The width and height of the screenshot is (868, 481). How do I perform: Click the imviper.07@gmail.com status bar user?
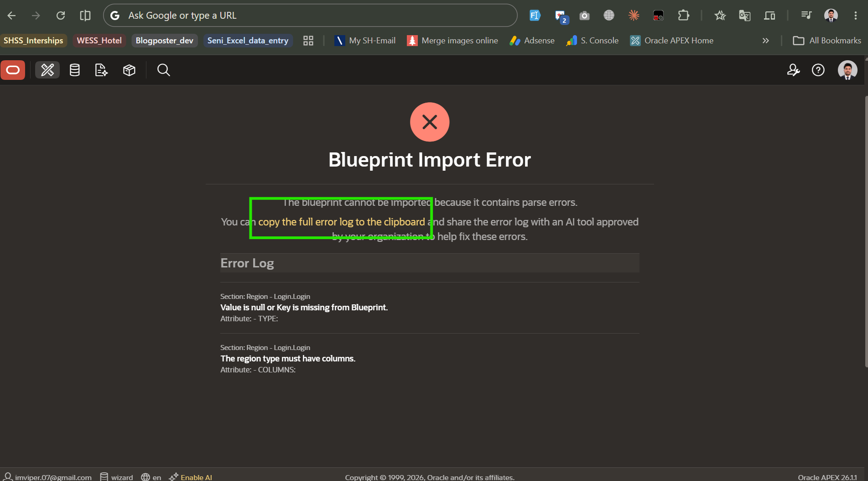tap(48, 477)
